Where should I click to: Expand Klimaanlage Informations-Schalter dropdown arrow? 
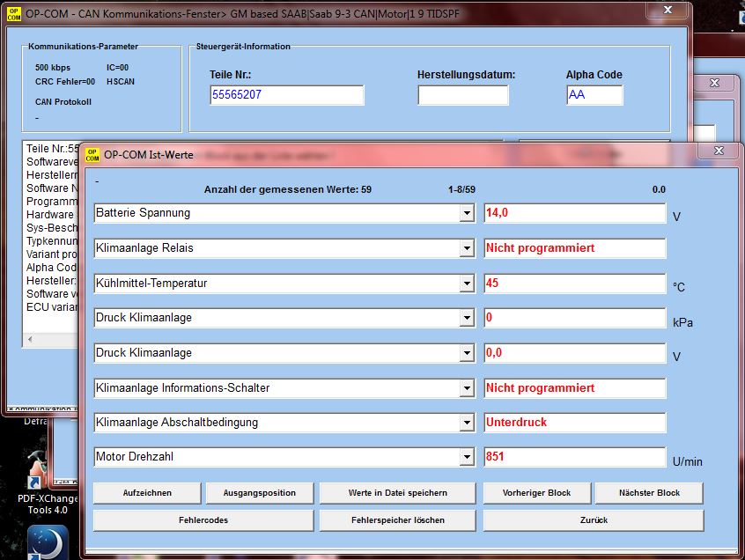point(467,388)
